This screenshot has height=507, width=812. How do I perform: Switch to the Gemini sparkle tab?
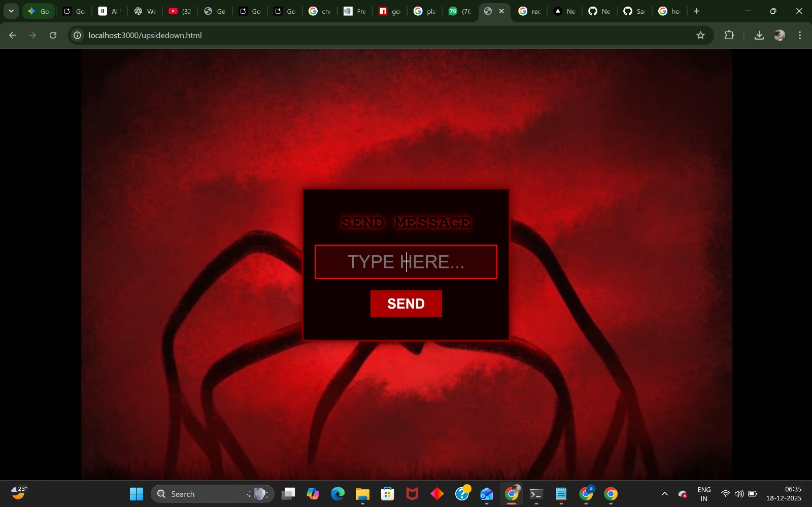[x=39, y=11]
